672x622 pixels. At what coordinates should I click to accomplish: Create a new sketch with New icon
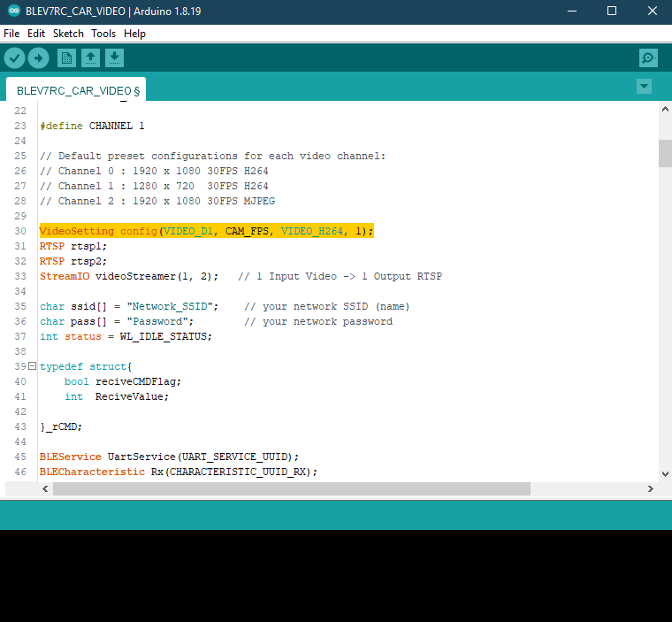tap(66, 58)
